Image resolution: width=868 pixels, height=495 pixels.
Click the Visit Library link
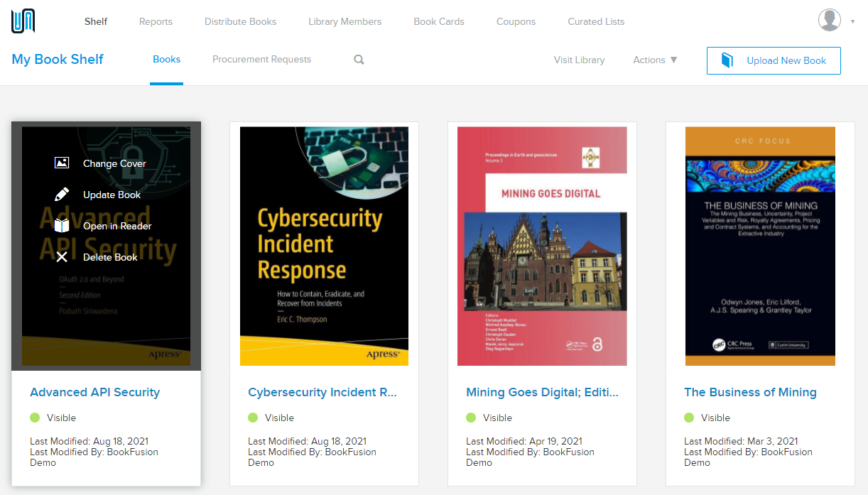coord(579,60)
